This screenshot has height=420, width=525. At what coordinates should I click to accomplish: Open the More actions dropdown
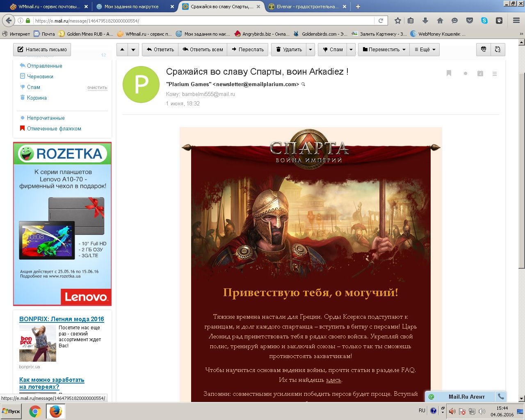click(425, 50)
